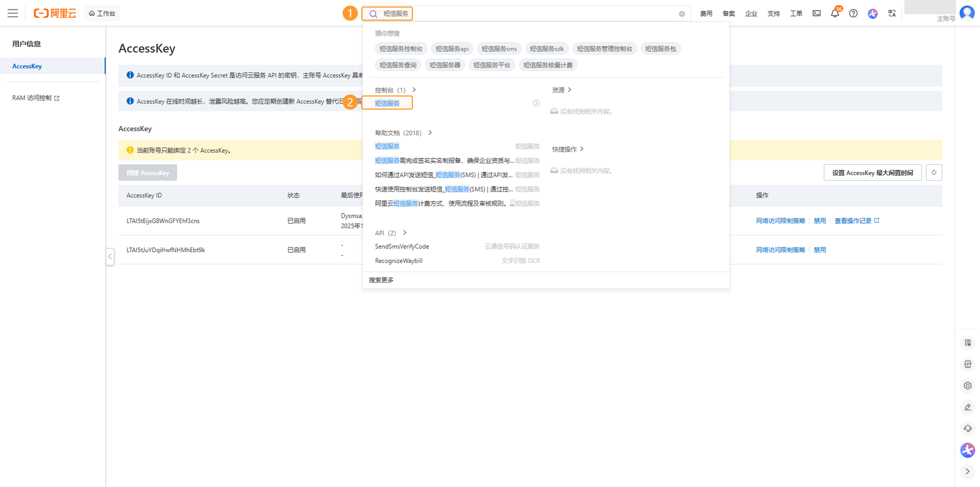This screenshot has height=487, width=980.
Task: Click 设置 AccessKey 最大闲置时间 button
Action: click(x=872, y=173)
